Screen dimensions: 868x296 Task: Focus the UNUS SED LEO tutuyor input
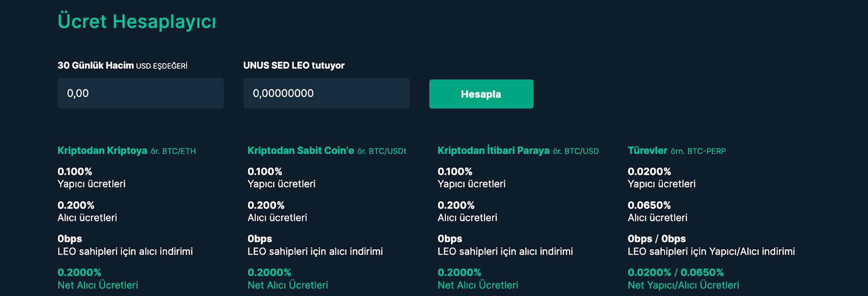coord(326,93)
